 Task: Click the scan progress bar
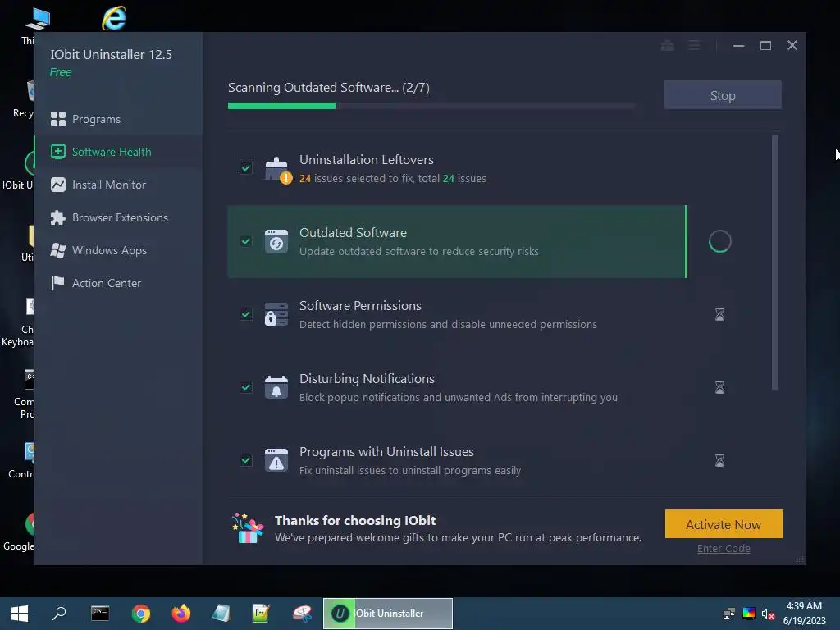coord(431,106)
